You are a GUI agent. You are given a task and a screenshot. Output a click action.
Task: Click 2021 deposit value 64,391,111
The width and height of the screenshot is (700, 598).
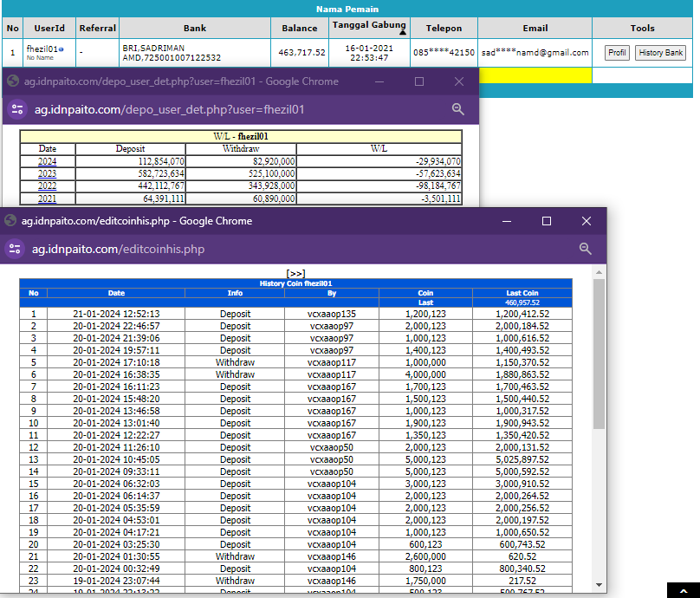click(164, 198)
